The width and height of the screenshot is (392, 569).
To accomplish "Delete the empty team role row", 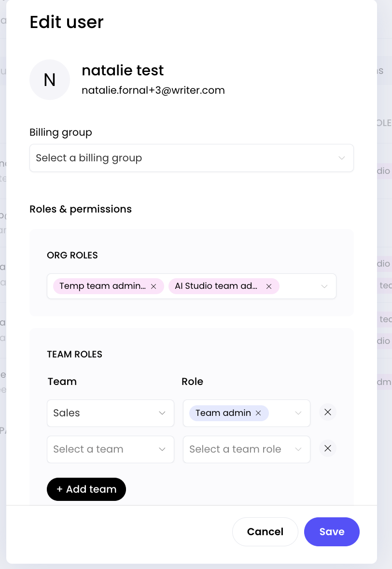I will (328, 449).
